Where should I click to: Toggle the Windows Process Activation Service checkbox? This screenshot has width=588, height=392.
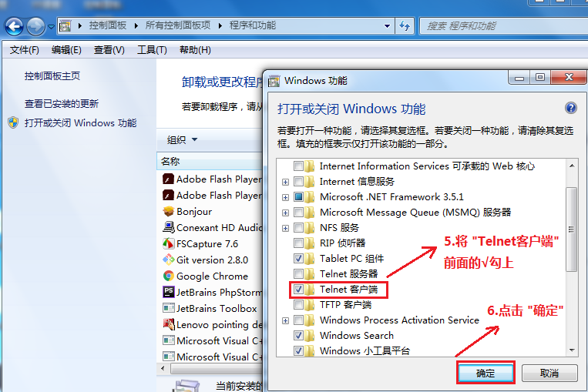click(x=298, y=320)
